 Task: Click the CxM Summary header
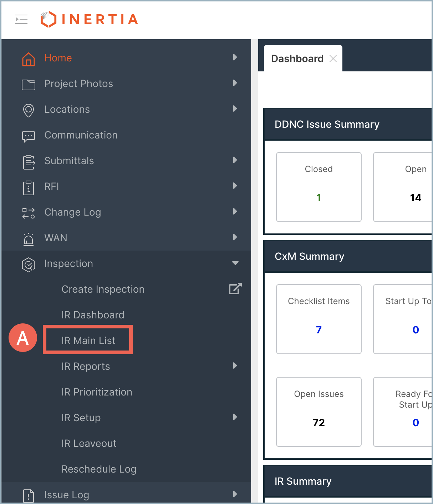click(347, 256)
